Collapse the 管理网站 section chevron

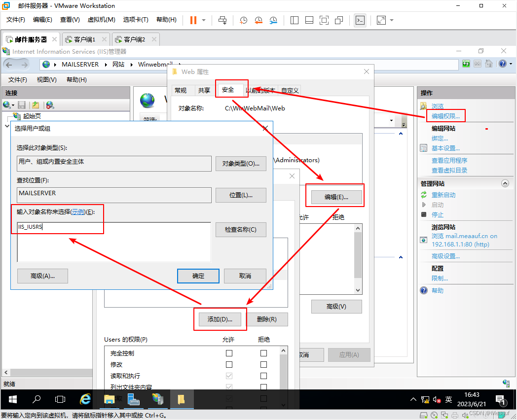pyautogui.click(x=505, y=183)
